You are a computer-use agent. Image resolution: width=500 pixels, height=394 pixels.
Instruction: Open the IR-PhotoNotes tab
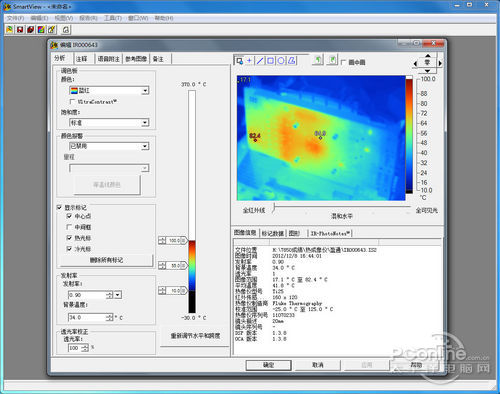point(330,233)
